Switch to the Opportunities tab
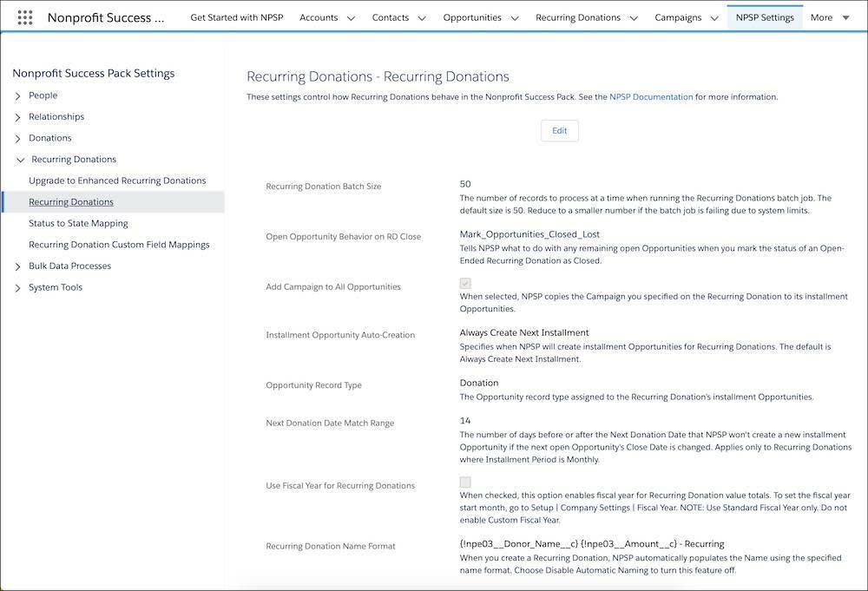The width and height of the screenshot is (868, 591). pos(472,17)
